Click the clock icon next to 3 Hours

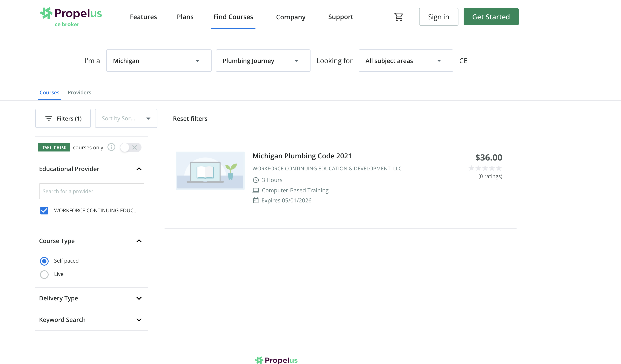(256, 180)
